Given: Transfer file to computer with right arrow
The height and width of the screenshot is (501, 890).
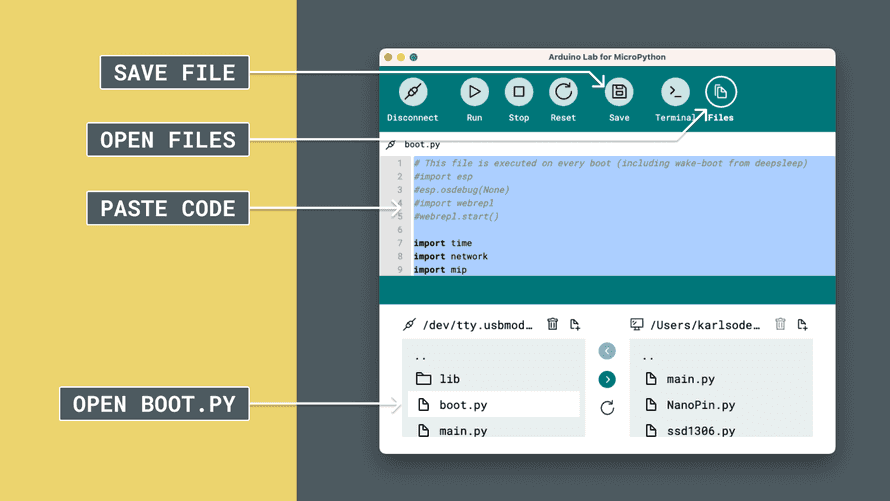Looking at the screenshot, I should 607,379.
